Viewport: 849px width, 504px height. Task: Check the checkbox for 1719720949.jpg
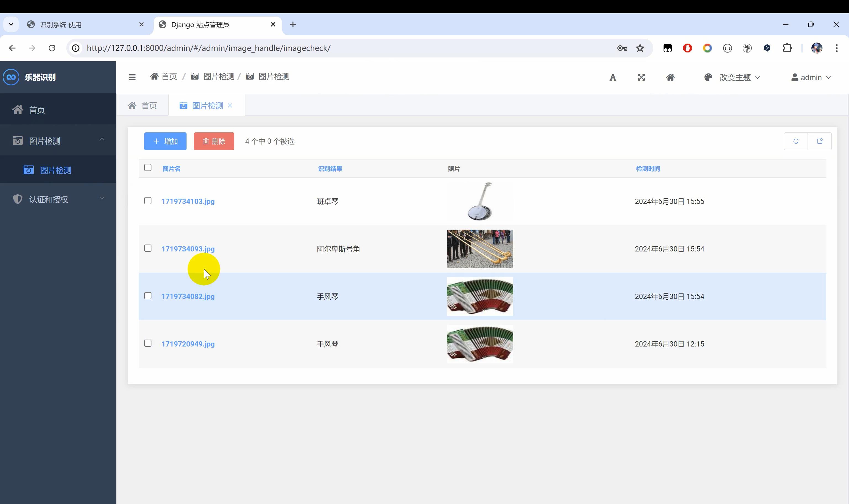[x=148, y=343]
